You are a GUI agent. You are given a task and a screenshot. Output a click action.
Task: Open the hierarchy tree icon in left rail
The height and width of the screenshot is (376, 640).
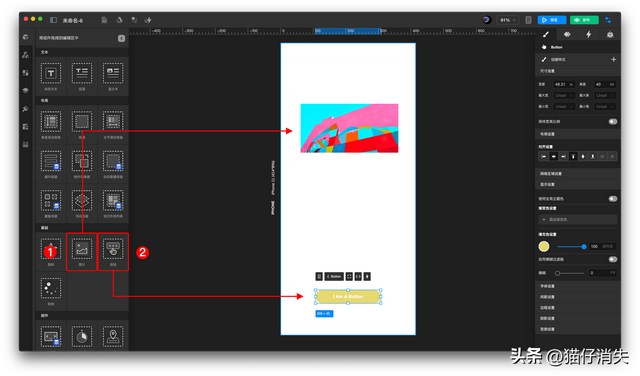point(26,55)
